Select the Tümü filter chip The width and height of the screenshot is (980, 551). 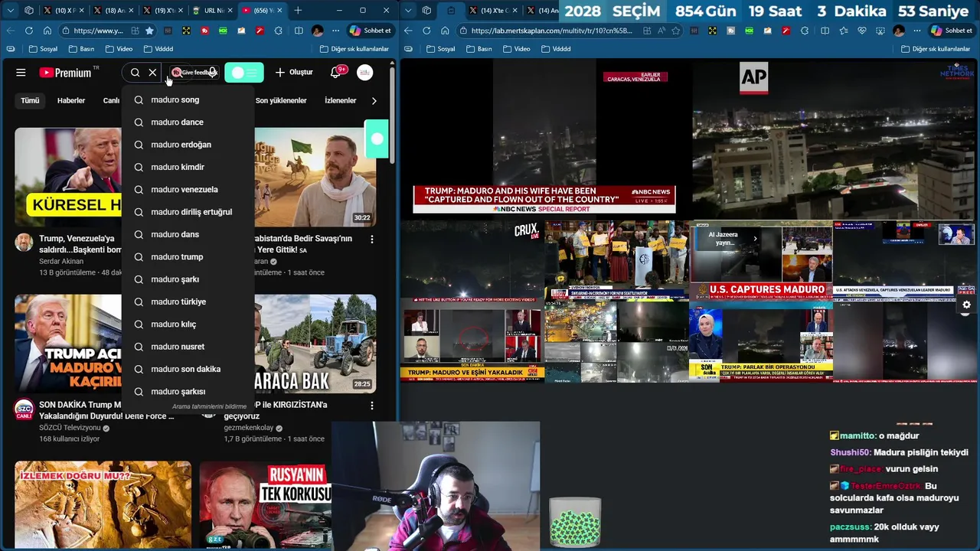click(x=30, y=100)
